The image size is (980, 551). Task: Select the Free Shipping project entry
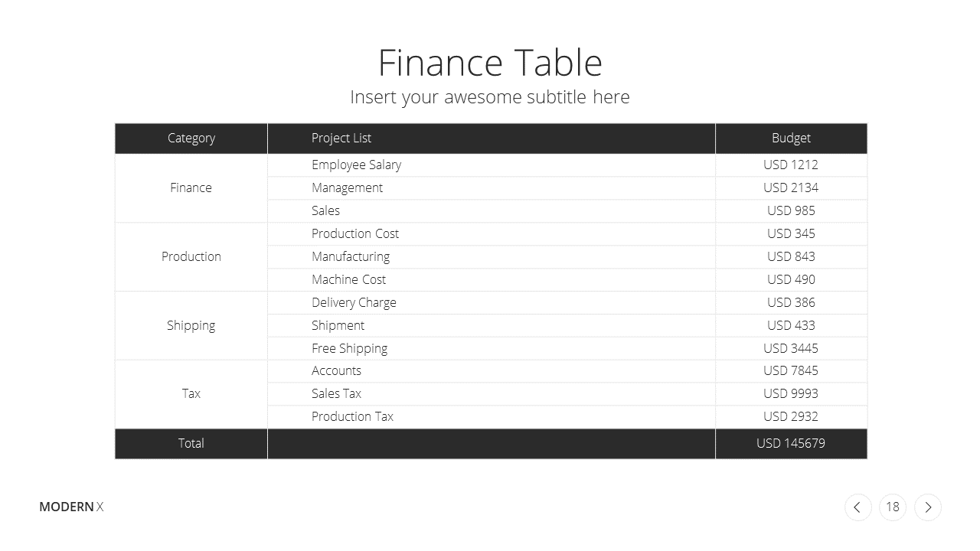coord(349,349)
